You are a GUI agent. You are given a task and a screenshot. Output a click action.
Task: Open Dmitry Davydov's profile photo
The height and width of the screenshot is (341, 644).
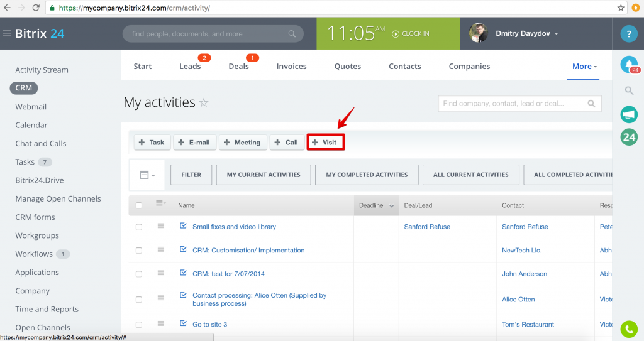pyautogui.click(x=479, y=33)
